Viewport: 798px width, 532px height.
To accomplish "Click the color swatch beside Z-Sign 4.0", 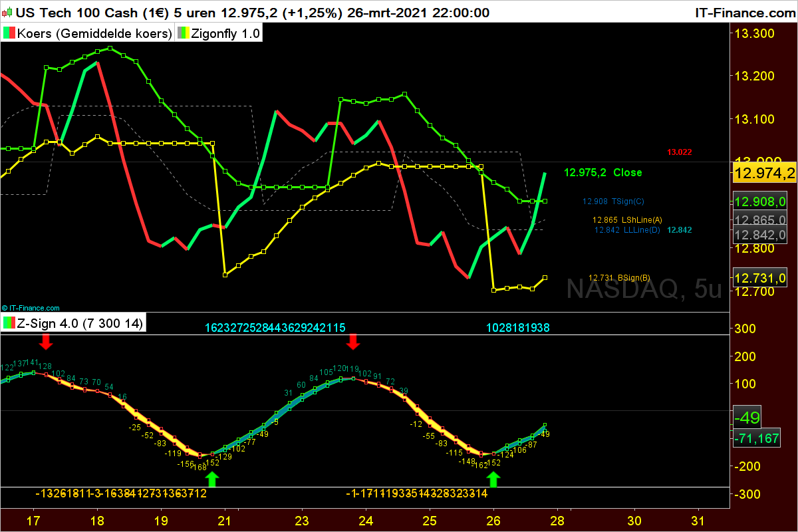I will click(x=9, y=324).
